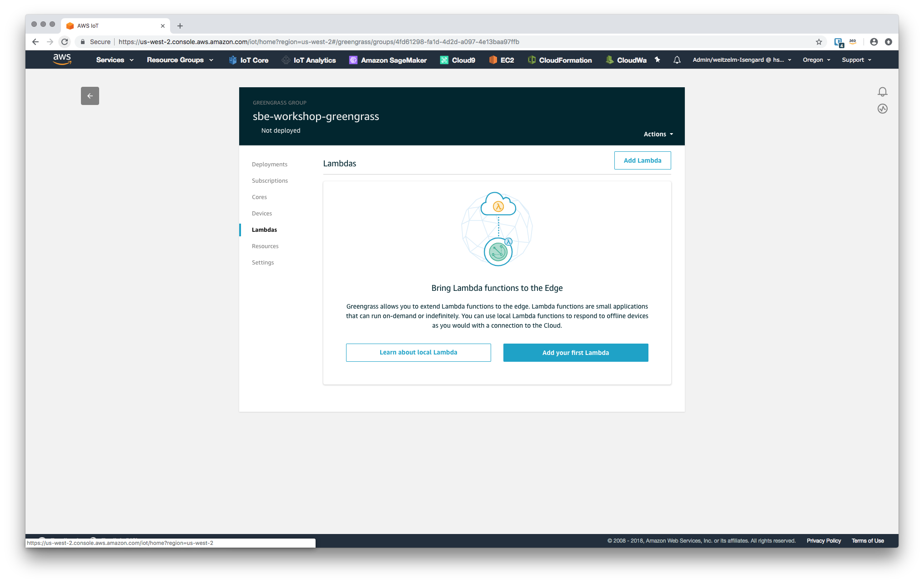Viewport: 924px width, 584px height.
Task: Click the Not deployed status text
Action: (281, 130)
